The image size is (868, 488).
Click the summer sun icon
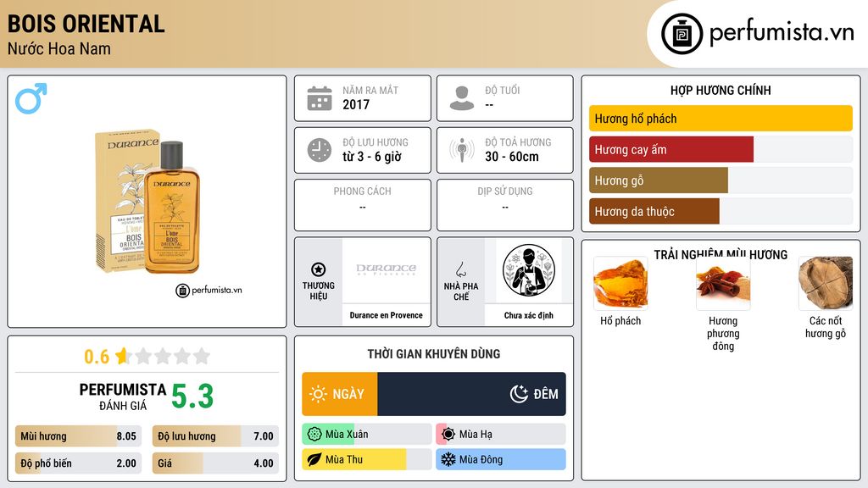[448, 434]
